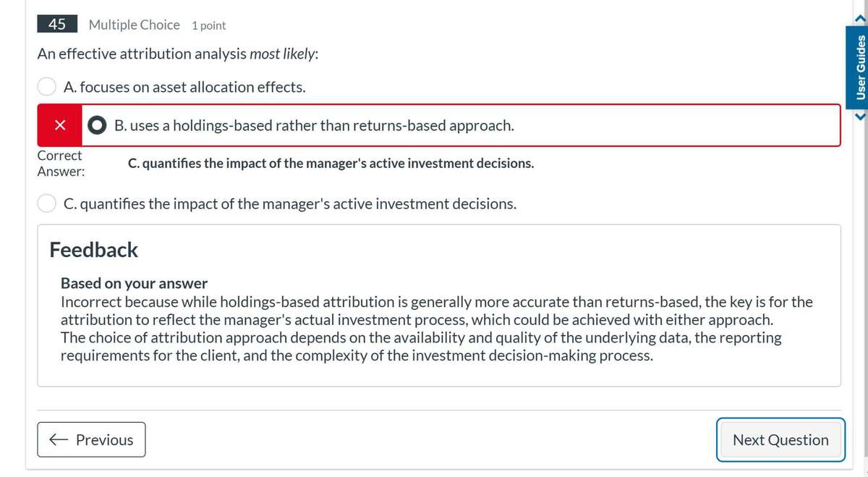
Task: Click the Multiple Choice question type label
Action: pyautogui.click(x=134, y=25)
